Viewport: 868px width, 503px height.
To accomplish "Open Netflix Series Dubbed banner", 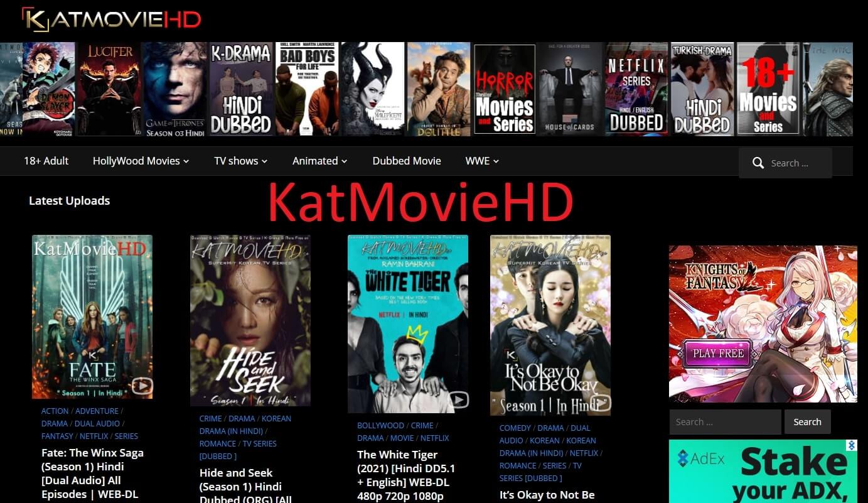I will [x=636, y=89].
